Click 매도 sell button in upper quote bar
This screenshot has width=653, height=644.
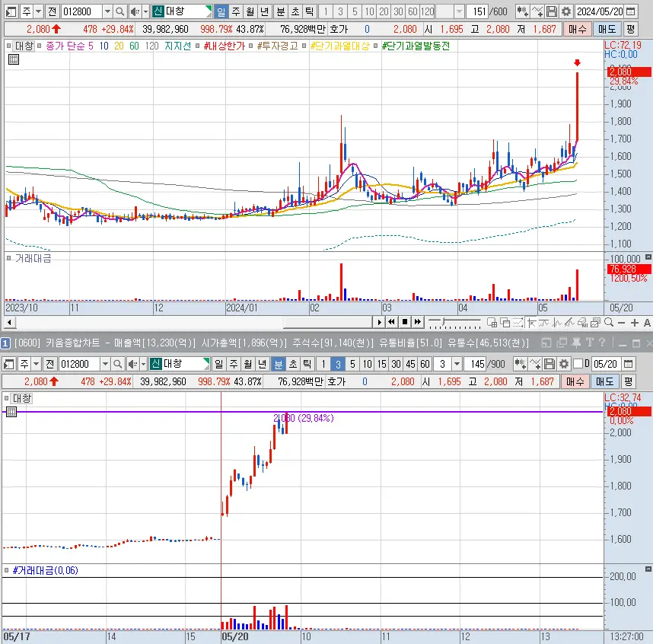click(x=607, y=29)
